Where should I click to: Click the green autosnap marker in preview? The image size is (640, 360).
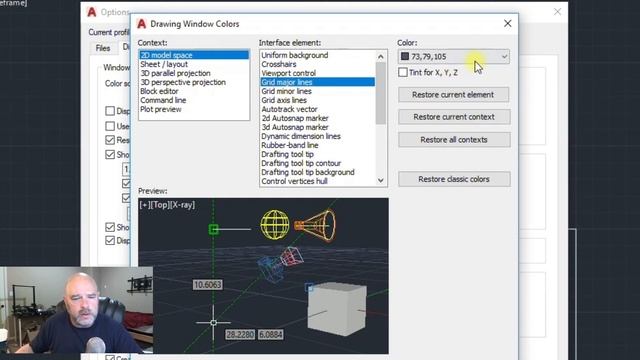[213, 229]
